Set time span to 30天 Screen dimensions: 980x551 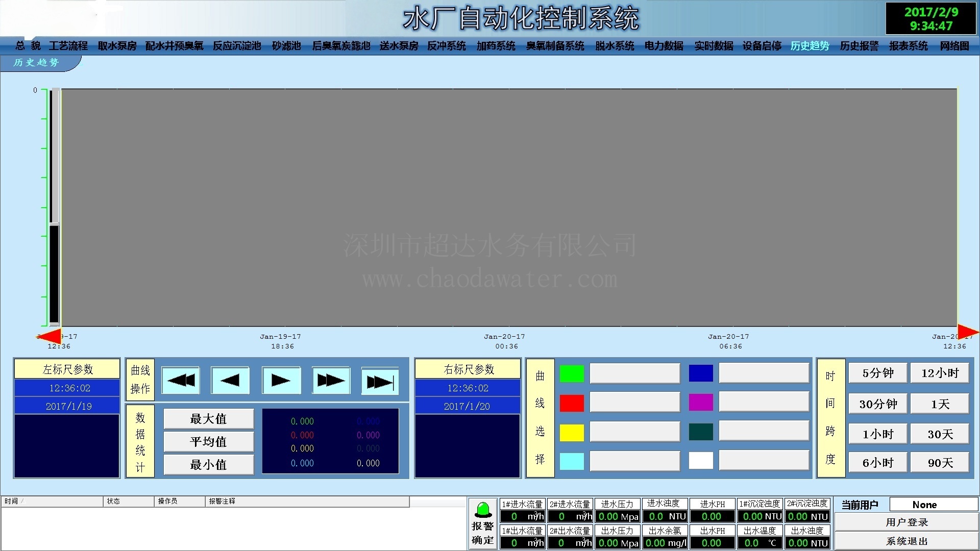point(940,434)
